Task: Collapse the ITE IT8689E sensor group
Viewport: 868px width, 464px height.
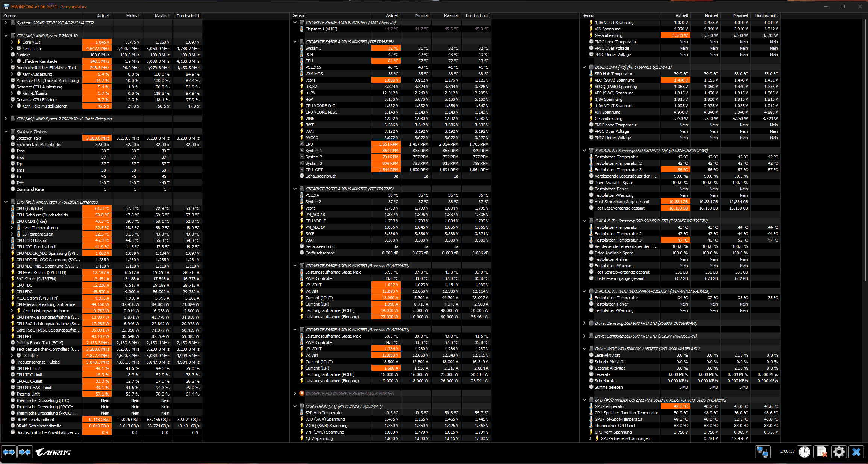Action: pyautogui.click(x=295, y=41)
